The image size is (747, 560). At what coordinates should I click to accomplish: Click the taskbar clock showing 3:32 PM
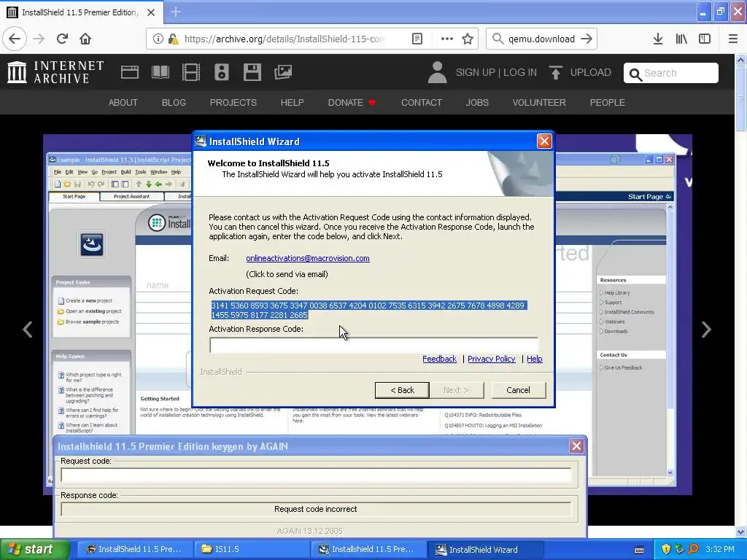click(720, 550)
